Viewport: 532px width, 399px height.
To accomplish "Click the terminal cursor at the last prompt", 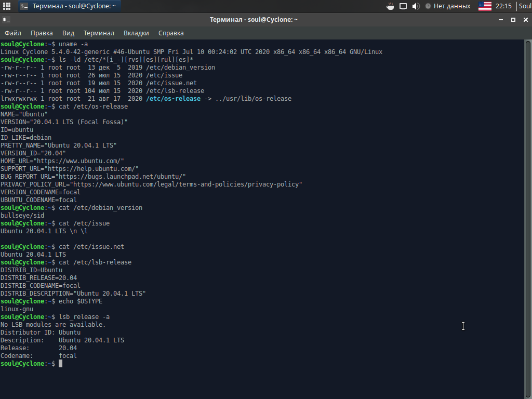I will (x=60, y=364).
